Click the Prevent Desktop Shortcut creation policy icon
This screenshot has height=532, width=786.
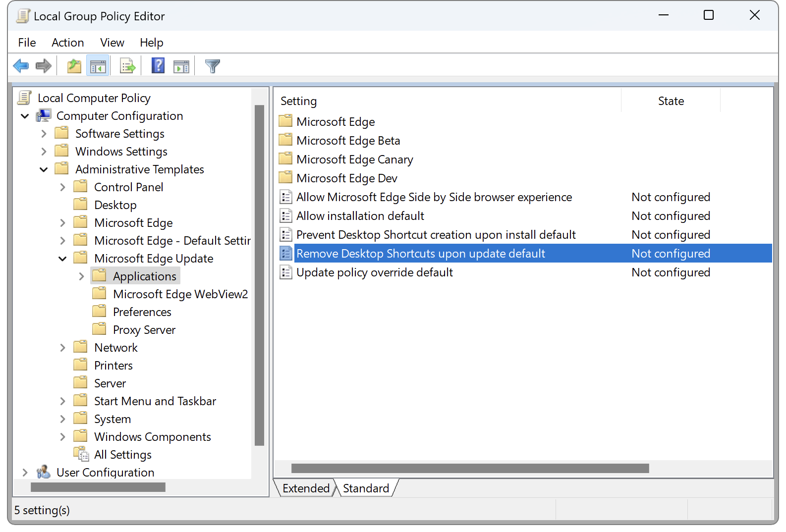tap(286, 234)
